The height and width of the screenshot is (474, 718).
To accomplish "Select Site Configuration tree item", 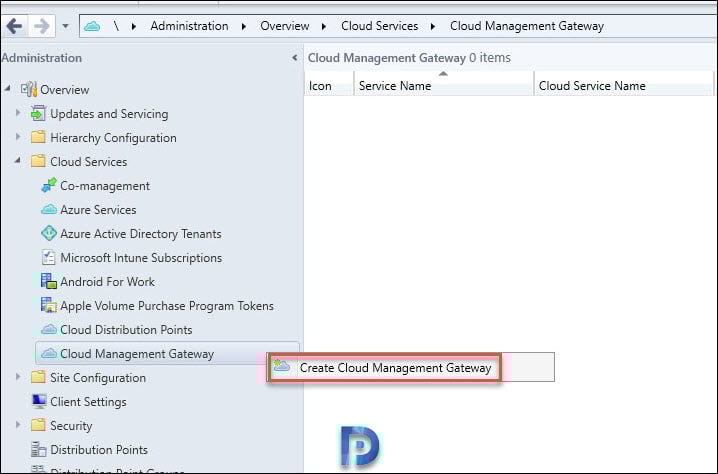I will tap(98, 378).
